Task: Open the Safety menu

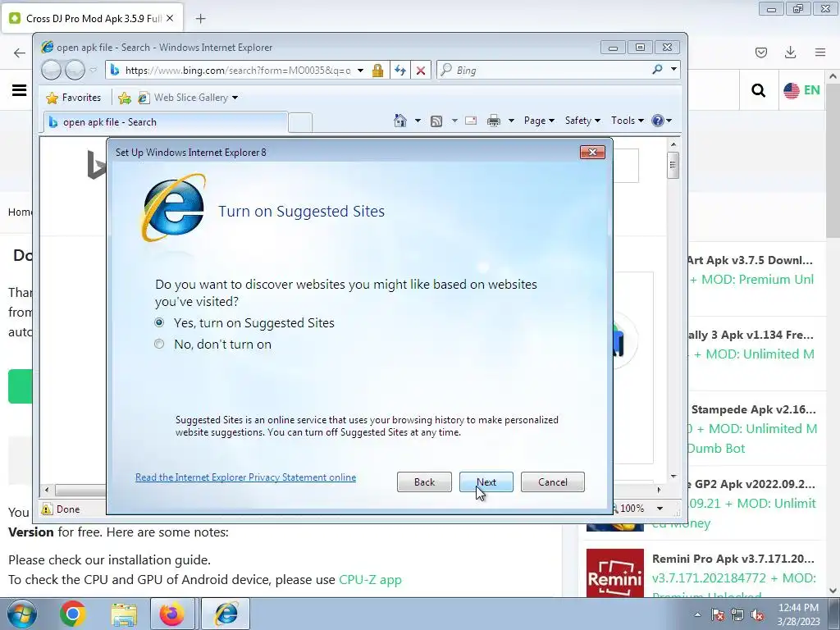Action: coord(582,121)
